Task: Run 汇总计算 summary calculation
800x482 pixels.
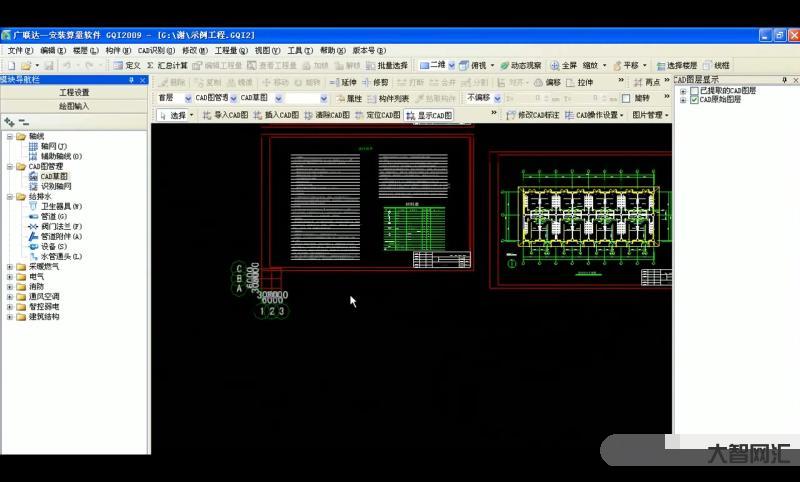Action: pos(167,65)
